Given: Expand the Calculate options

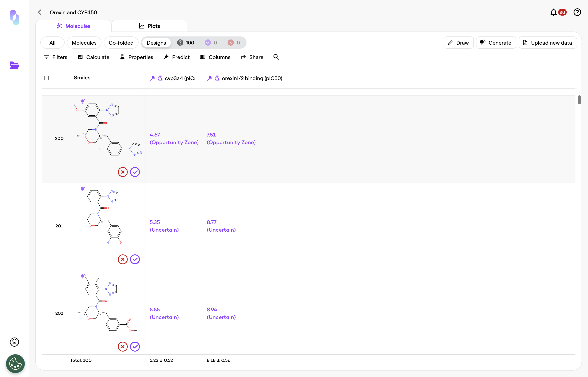Looking at the screenshot, I should pyautogui.click(x=93, y=57).
